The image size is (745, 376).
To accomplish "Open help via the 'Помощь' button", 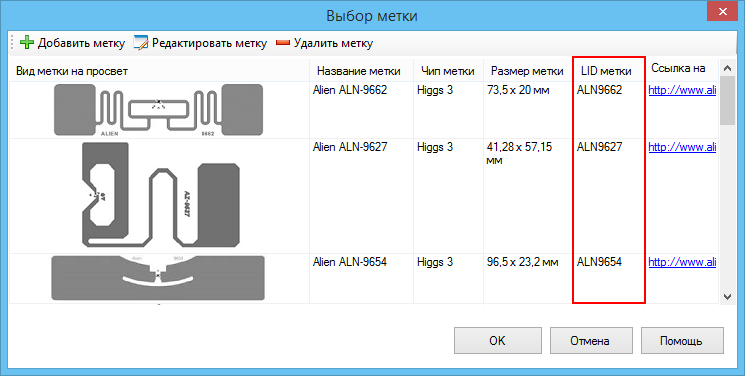I will click(x=682, y=340).
